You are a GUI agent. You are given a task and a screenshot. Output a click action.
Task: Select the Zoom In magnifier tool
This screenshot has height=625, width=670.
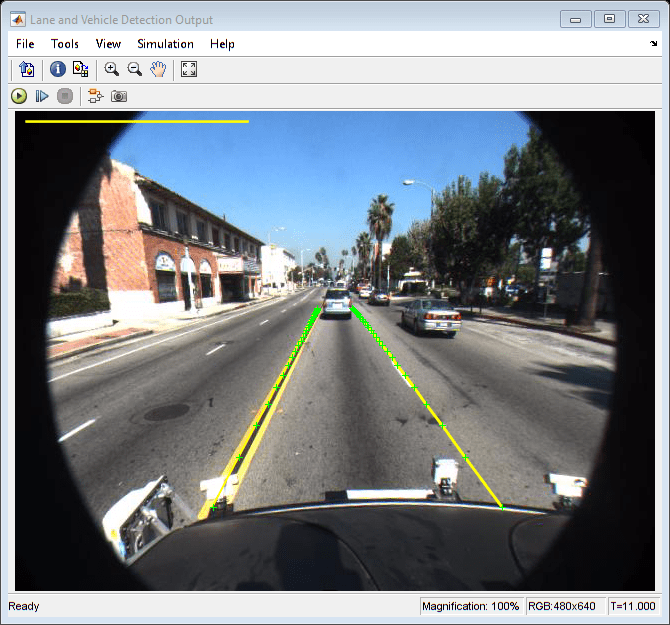click(112, 69)
